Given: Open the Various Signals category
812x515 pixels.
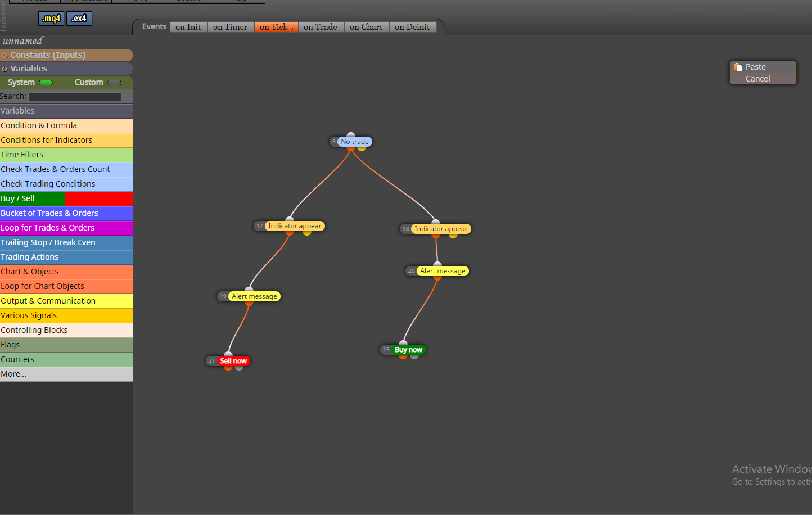Looking at the screenshot, I should (x=66, y=316).
